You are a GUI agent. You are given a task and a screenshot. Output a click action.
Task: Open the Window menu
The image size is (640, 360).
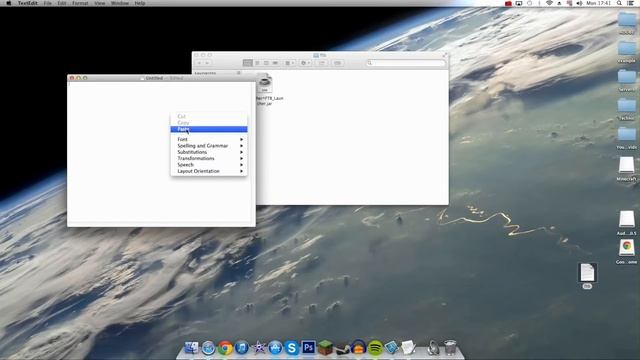pos(120,3)
